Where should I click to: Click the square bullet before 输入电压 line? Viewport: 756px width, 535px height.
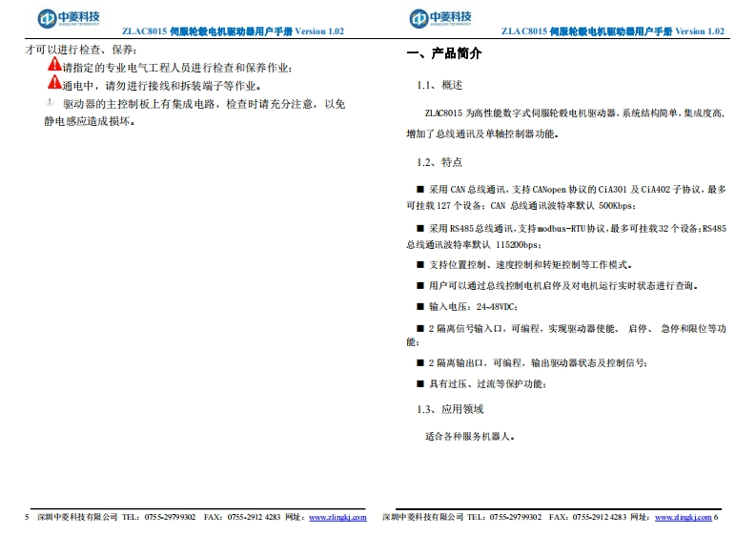[x=420, y=306]
